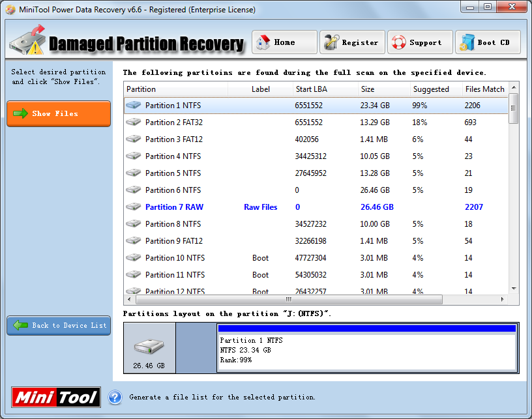Click the horizontal scrollbar thumb

click(x=289, y=299)
